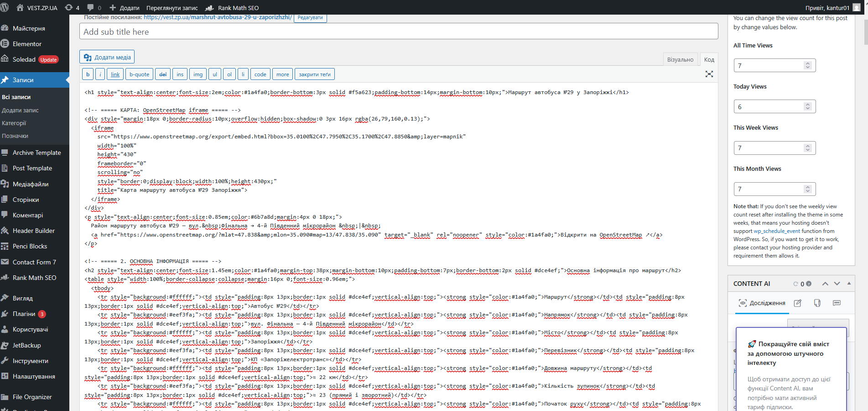Click the del quicktag button
Screen dimensions: 868x411
(163, 74)
